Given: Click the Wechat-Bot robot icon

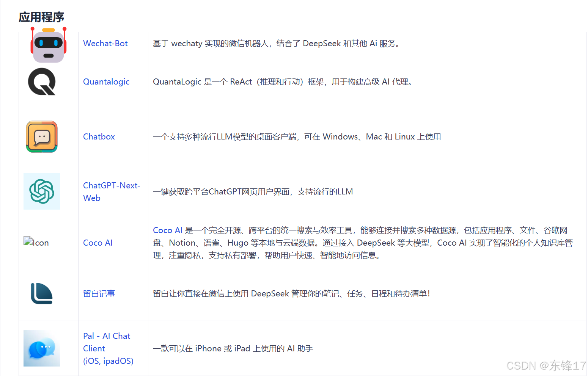Looking at the screenshot, I should click(49, 45).
